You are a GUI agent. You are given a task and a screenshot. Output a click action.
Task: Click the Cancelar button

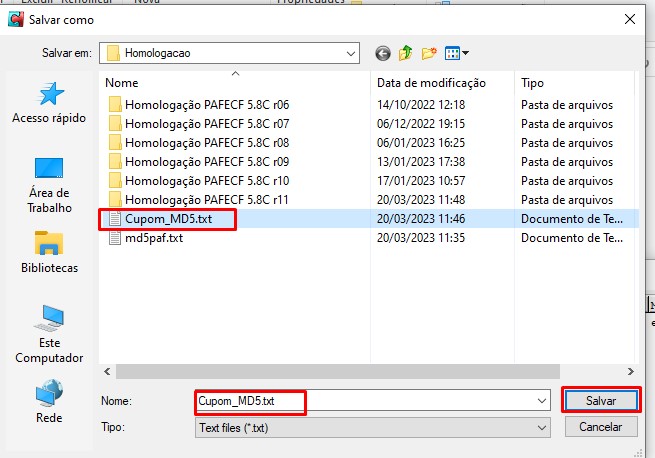click(601, 427)
